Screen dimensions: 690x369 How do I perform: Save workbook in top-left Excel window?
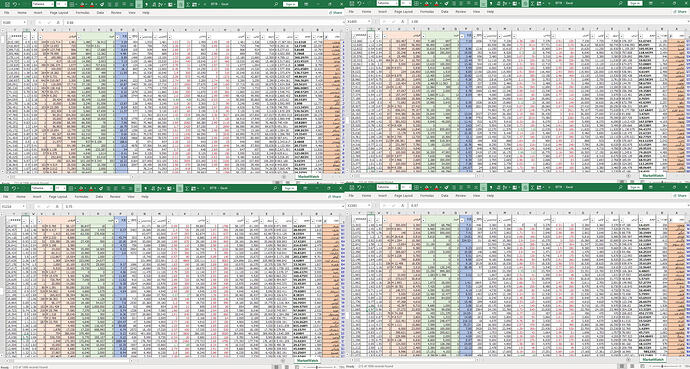[7, 4]
